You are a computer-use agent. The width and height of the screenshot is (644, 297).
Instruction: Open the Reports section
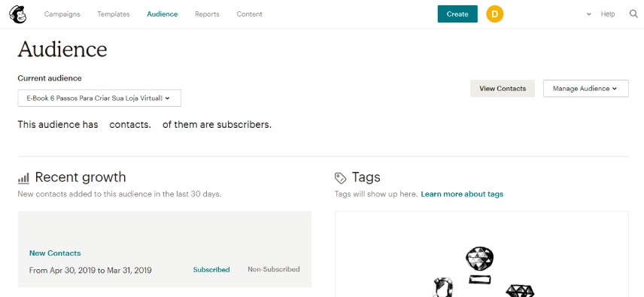click(207, 14)
